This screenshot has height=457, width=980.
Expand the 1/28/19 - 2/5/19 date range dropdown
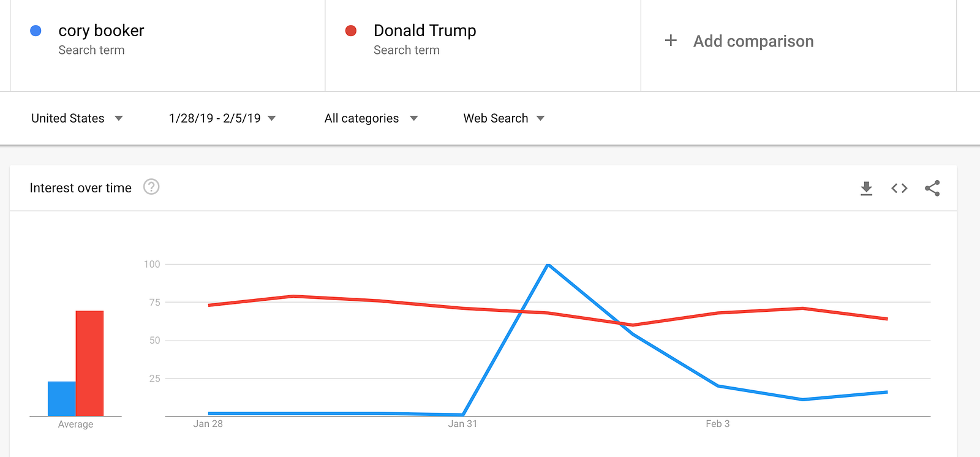coord(222,118)
